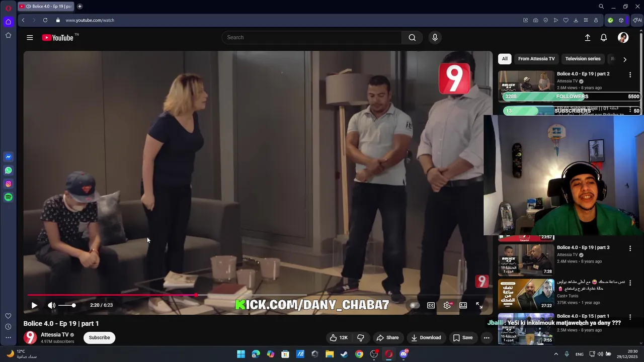Open the Windows Start button

pos(241,354)
